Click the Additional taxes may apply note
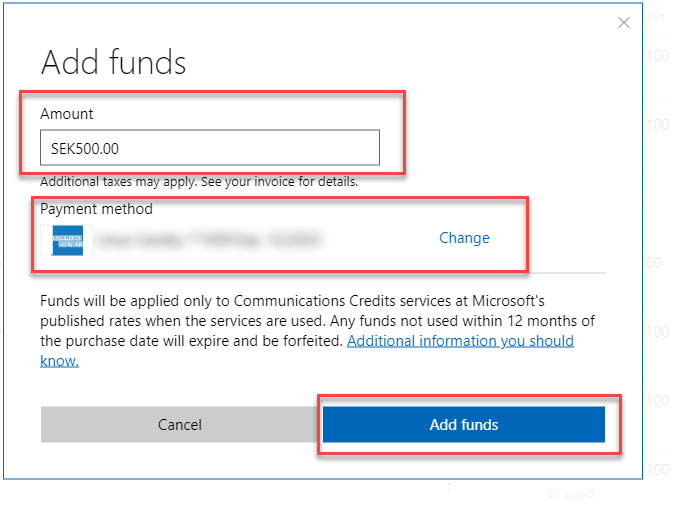The width and height of the screenshot is (673, 523). (199, 181)
